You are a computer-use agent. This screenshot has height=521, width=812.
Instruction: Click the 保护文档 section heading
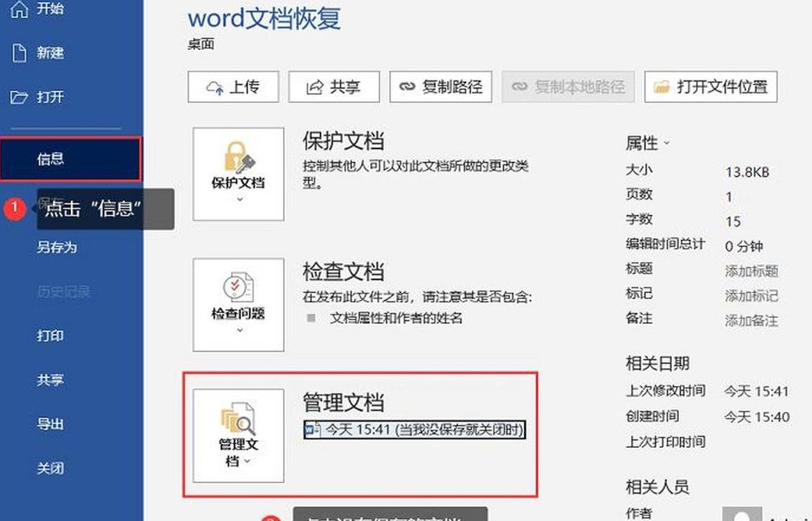coord(343,141)
